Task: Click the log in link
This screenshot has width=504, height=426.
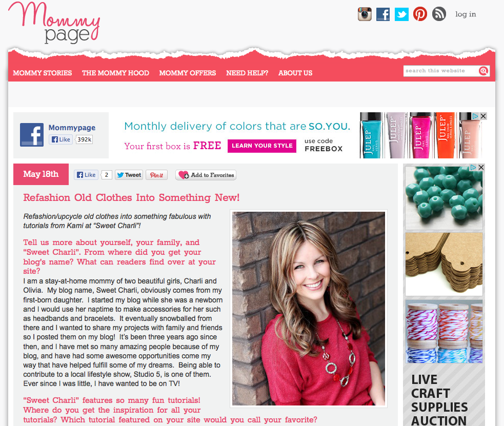Action: 466,14
